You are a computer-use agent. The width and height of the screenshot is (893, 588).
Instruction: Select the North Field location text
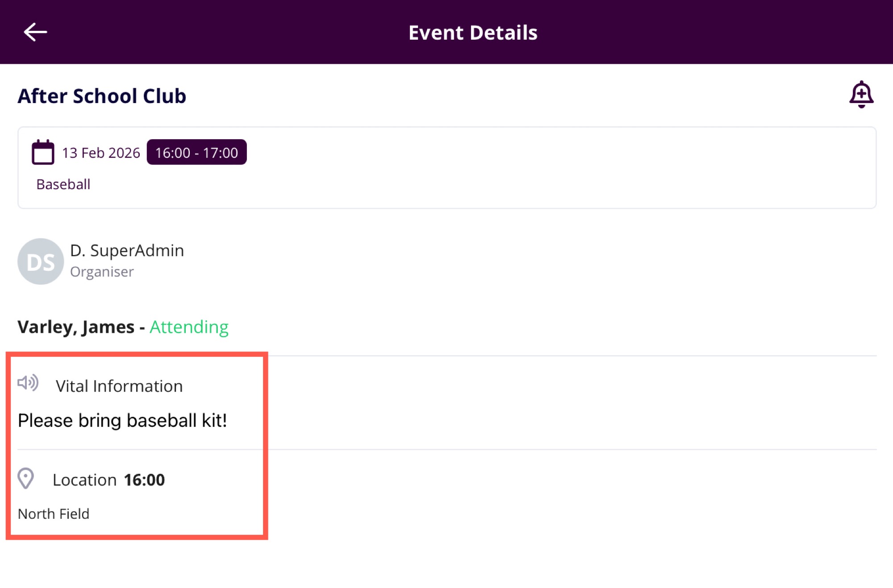(54, 514)
